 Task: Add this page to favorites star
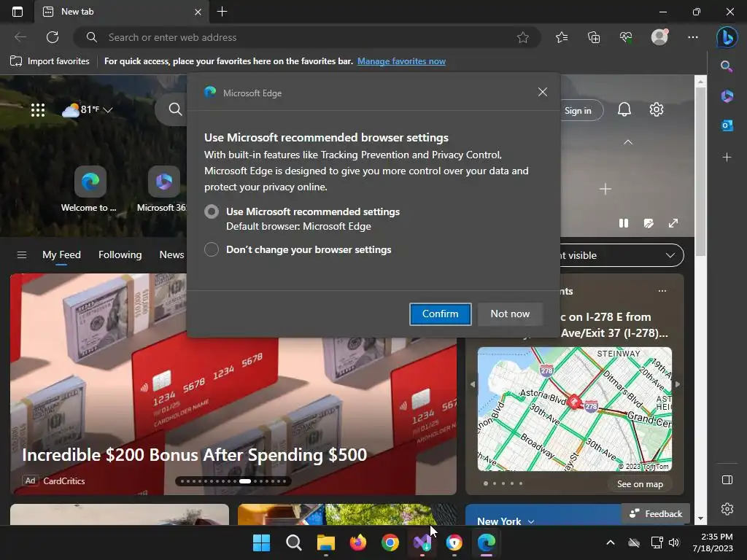522,37
